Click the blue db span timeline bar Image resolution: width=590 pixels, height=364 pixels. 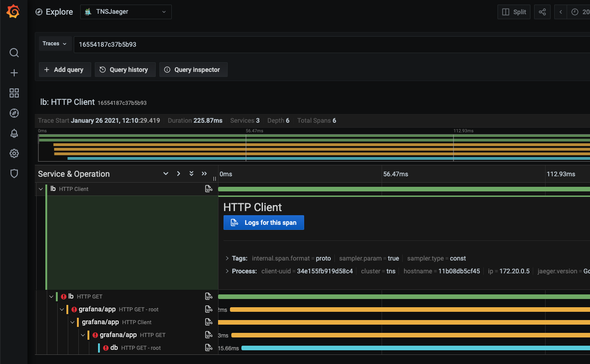415,348
